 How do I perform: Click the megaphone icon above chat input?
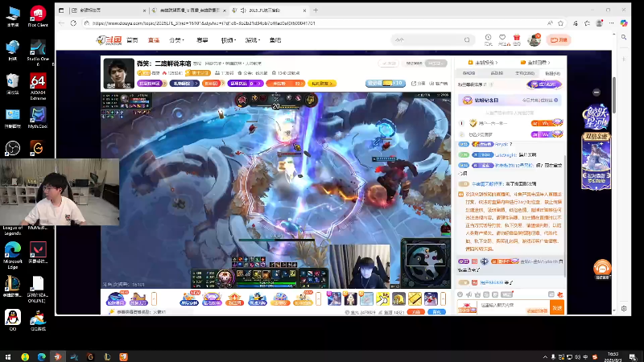[x=469, y=294]
